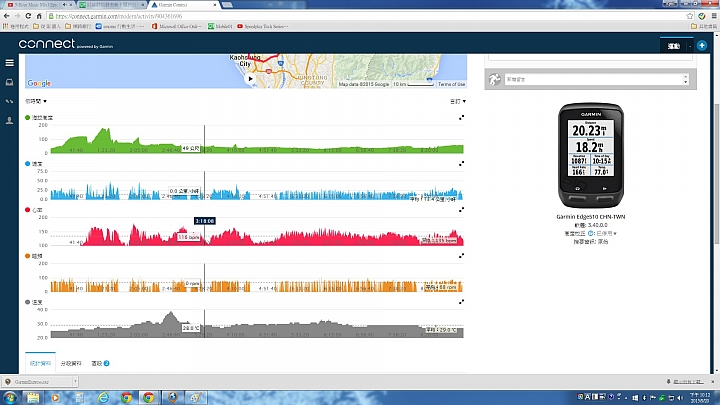Open a new browser tab
This screenshot has height=405, width=720.
coord(227,5)
